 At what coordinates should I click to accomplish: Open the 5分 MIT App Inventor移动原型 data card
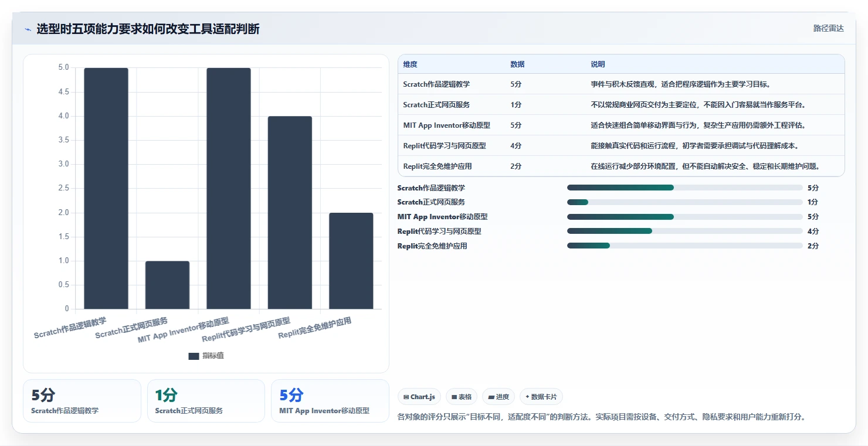(330, 401)
